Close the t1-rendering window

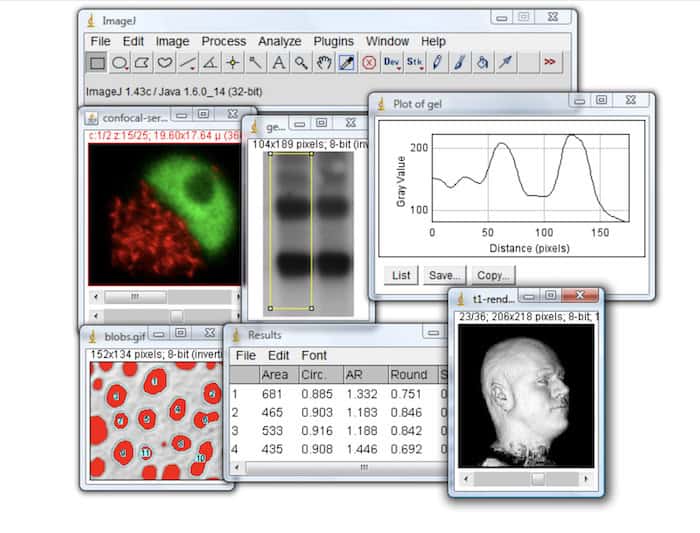579,295
